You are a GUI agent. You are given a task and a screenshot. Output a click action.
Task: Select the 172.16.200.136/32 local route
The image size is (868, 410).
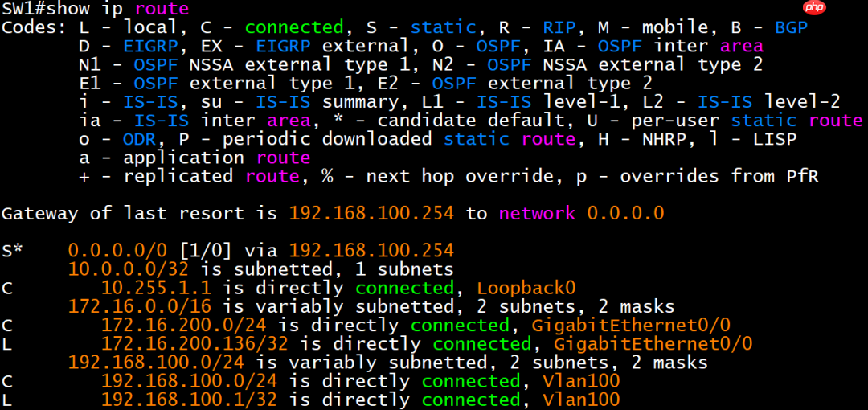pos(377,343)
